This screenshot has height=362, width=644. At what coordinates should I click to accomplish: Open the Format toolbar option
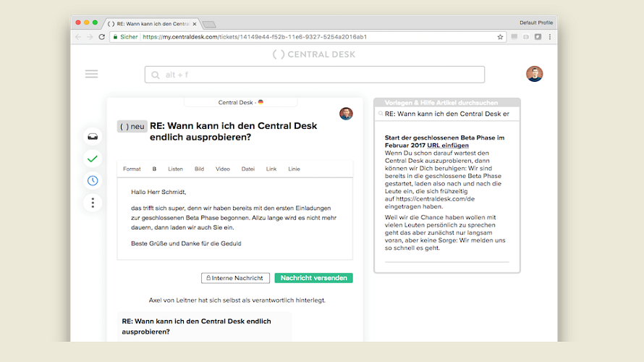click(x=132, y=169)
